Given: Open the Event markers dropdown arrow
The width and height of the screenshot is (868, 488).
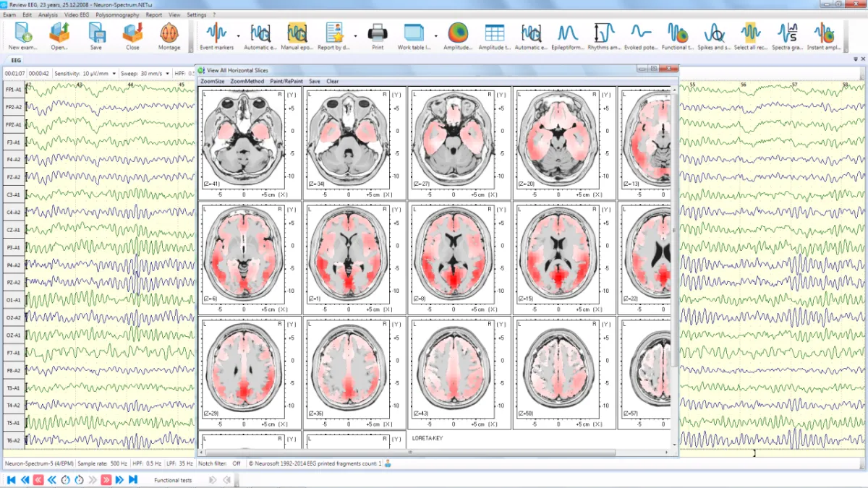Looking at the screenshot, I should tap(239, 35).
